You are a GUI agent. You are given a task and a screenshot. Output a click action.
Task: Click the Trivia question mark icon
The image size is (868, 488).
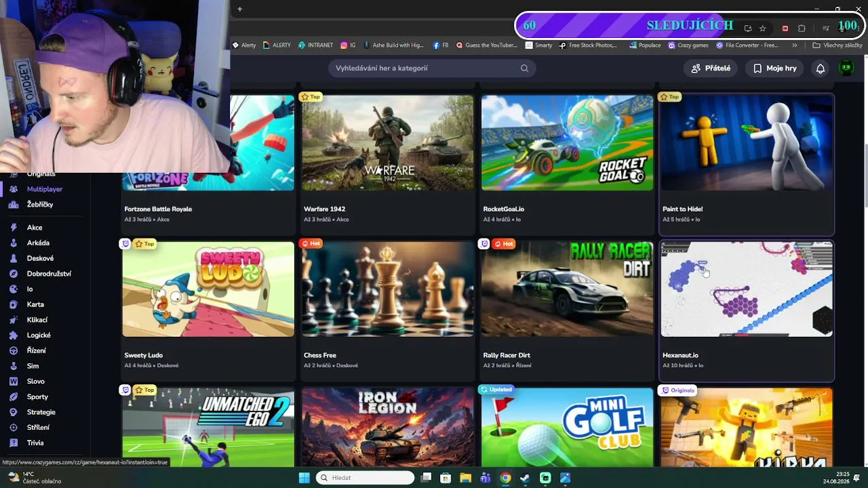(13, 443)
